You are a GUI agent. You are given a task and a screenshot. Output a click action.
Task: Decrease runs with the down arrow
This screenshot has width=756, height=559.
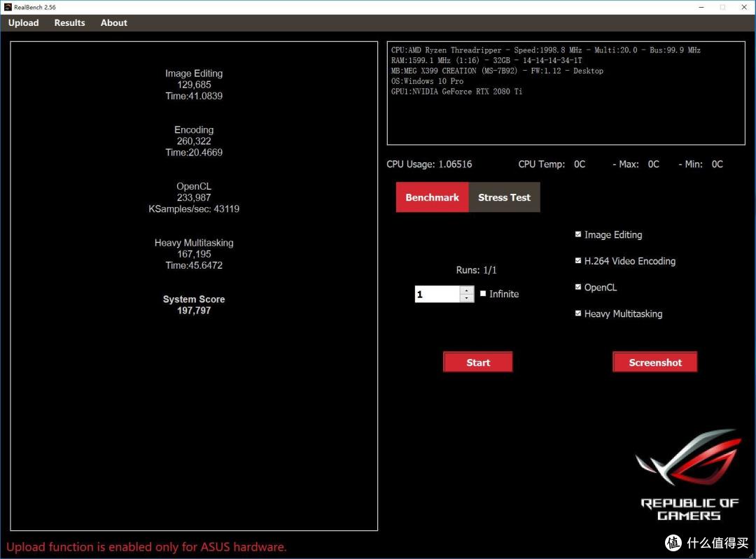coord(467,298)
